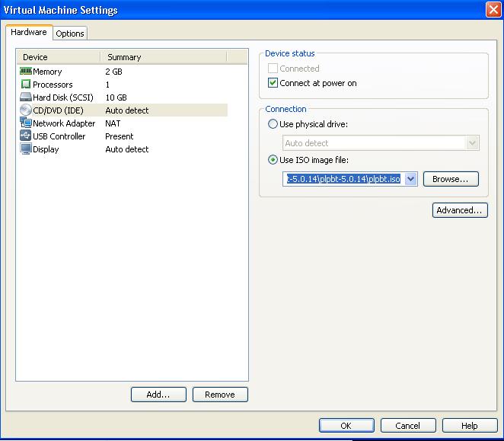Click the CD/DVD (IDE) disc icon

point(26,110)
